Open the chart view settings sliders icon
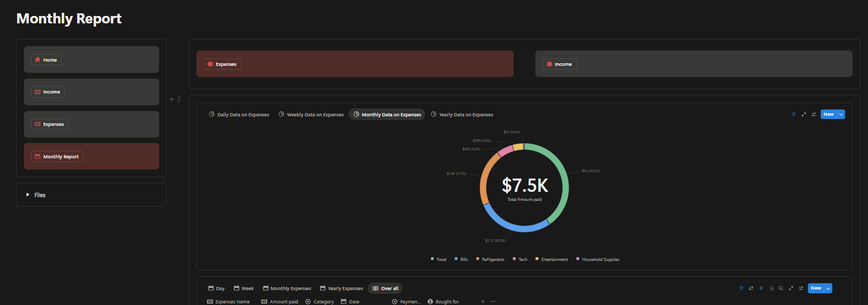Viewport: 868px width, 305px height. (814, 115)
